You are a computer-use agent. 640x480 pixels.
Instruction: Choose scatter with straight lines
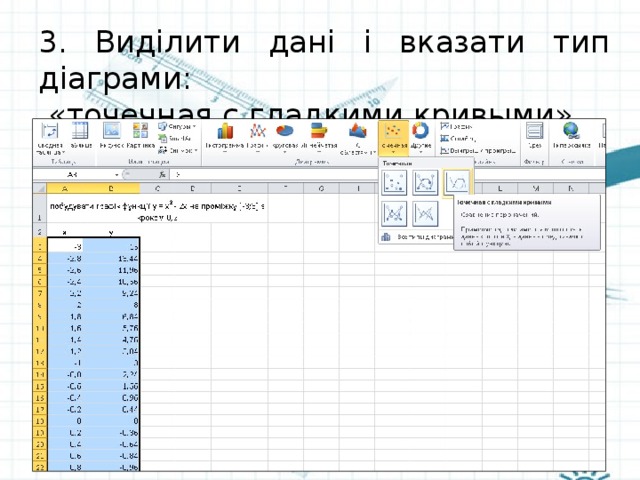[x=425, y=214]
